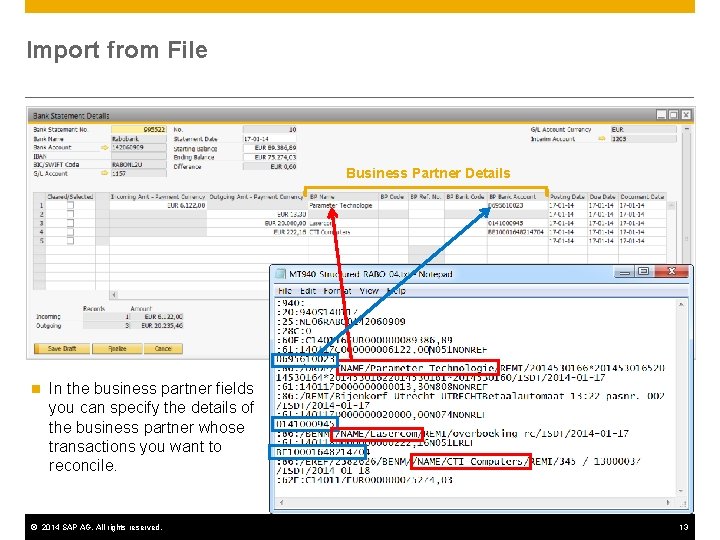
Task: Select the CTI Computers BP Name cell
Action: click(x=343, y=232)
